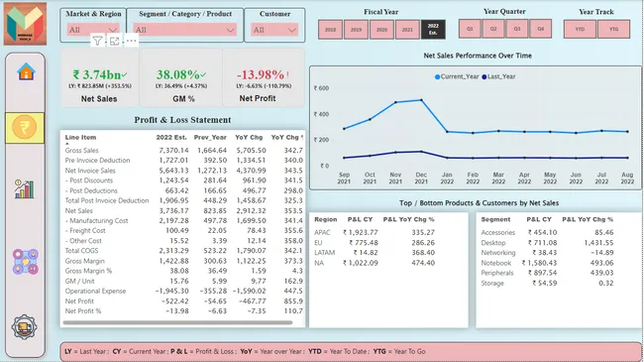Viewport: 644px width, 362px height.
Task: Click the filter funnel icon on visual header
Action: coord(97,41)
